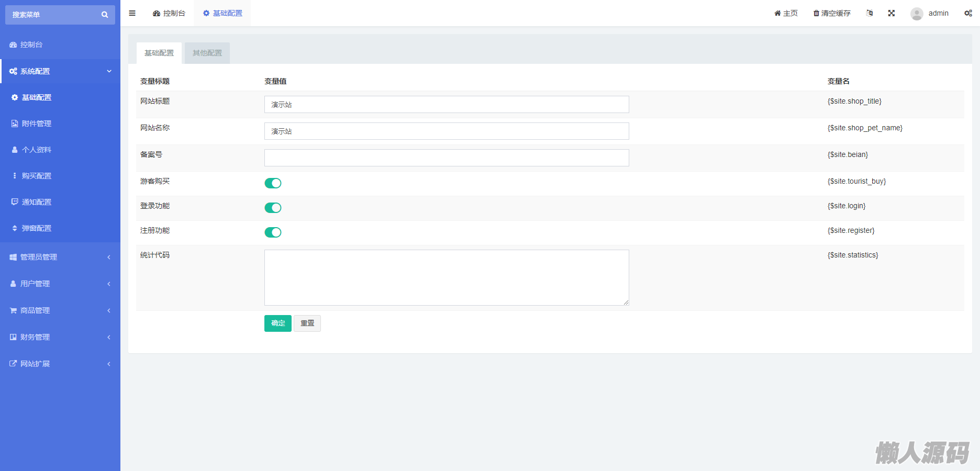Click the {$site.login} variable name
Screen dimensions: 980x471
pyautogui.click(x=847, y=206)
